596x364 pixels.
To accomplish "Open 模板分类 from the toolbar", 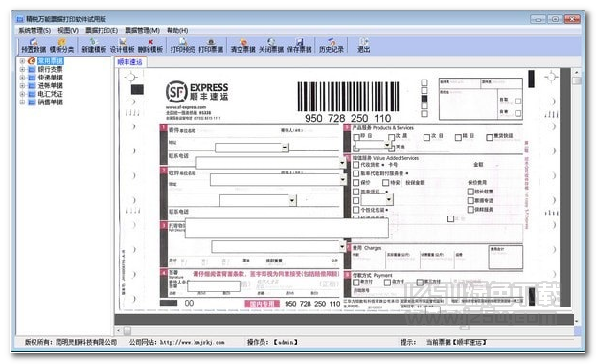I will coord(61,46).
